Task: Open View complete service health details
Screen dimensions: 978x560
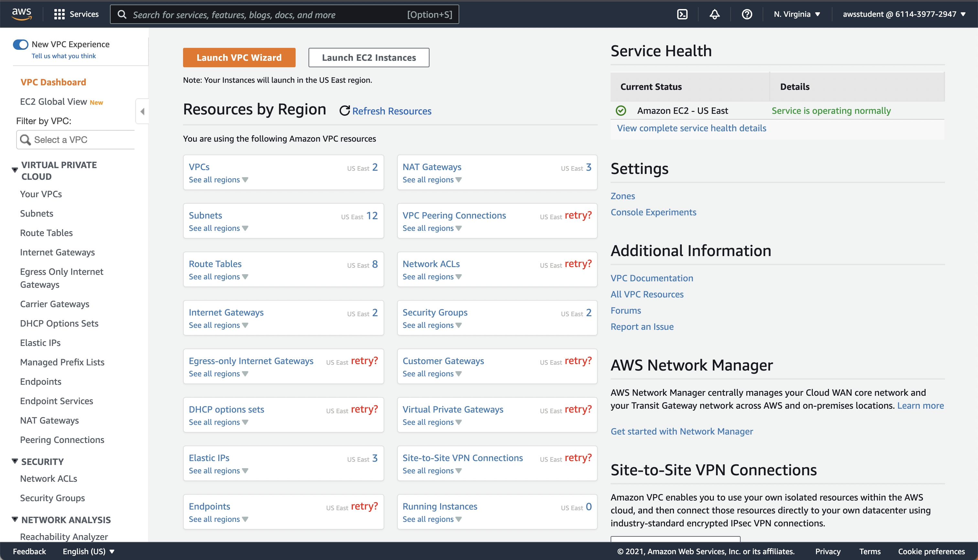Action: point(691,128)
